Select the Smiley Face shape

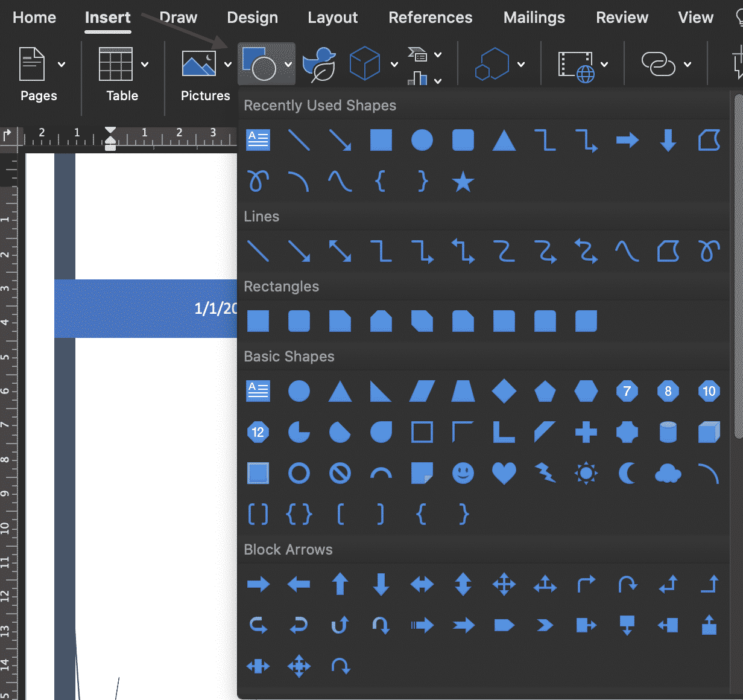pyautogui.click(x=463, y=474)
